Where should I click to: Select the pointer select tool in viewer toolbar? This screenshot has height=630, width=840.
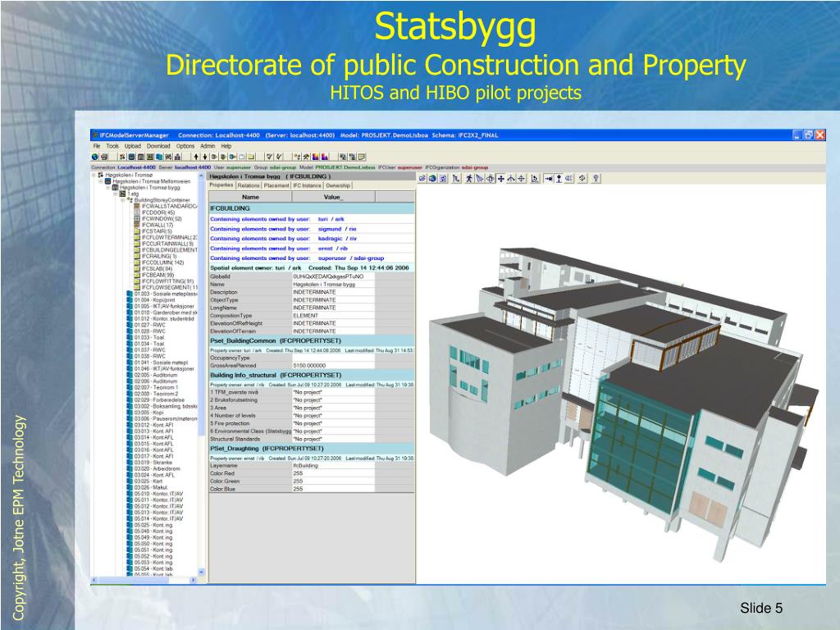point(479,178)
